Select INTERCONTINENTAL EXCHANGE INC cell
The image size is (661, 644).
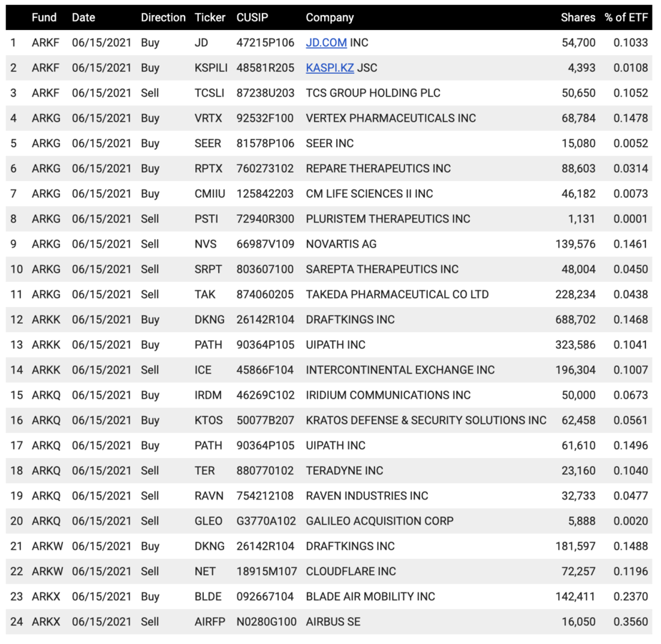(400, 370)
